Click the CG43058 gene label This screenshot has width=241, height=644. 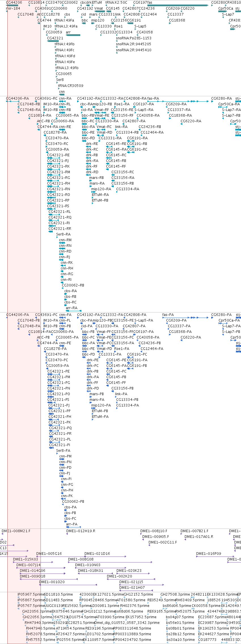145,32
